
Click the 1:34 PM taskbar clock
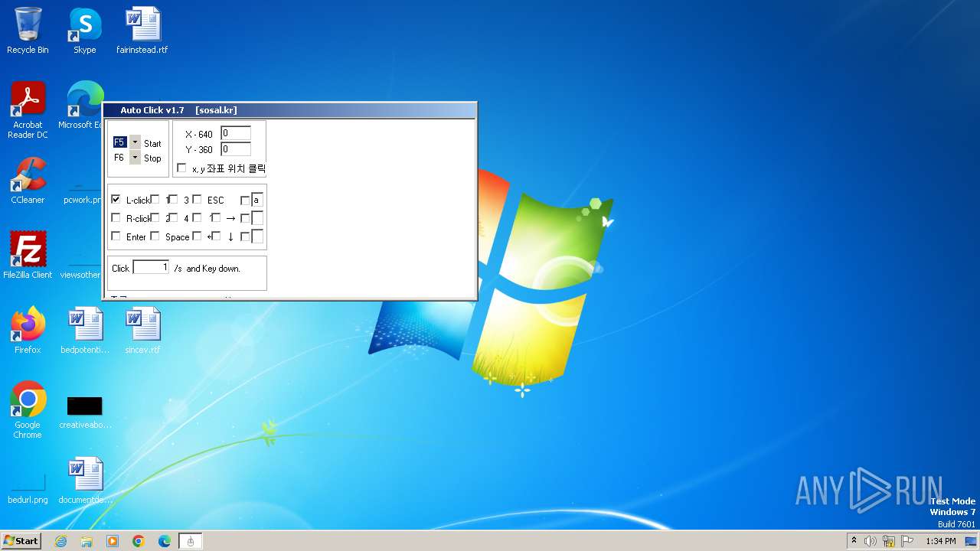940,541
